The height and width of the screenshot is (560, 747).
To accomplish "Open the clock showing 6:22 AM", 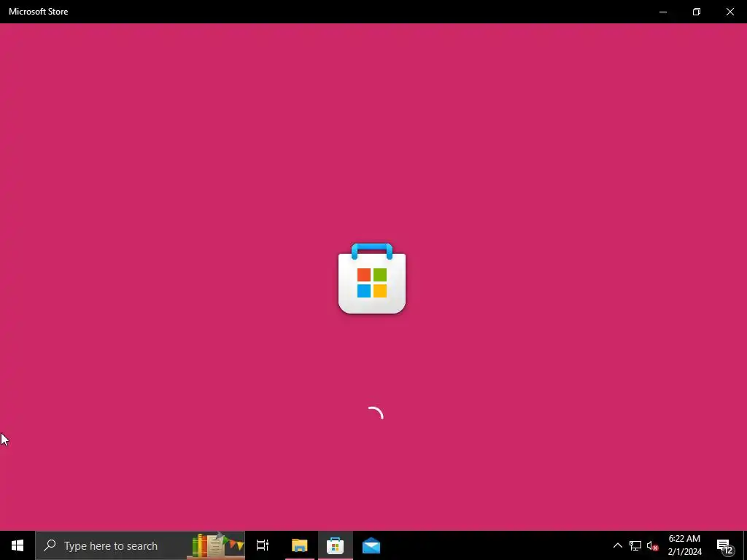I will [x=684, y=545].
